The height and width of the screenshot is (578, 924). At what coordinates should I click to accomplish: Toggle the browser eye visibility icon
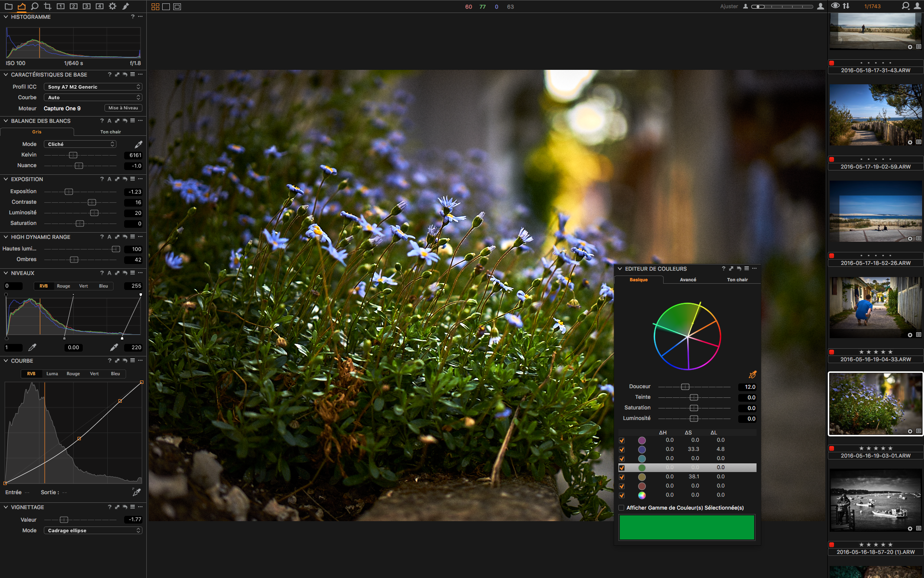click(835, 6)
